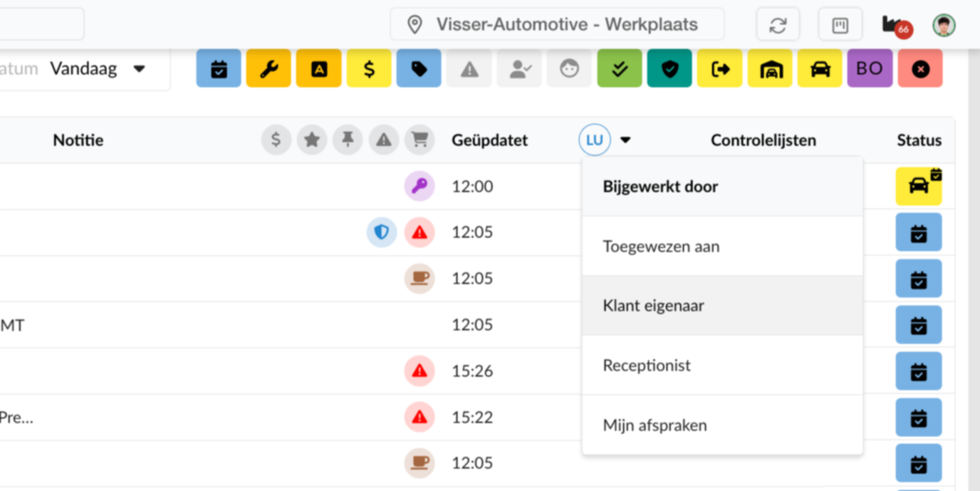Toggle the teal shield status filter
The width and height of the screenshot is (980, 491).
coord(669,69)
